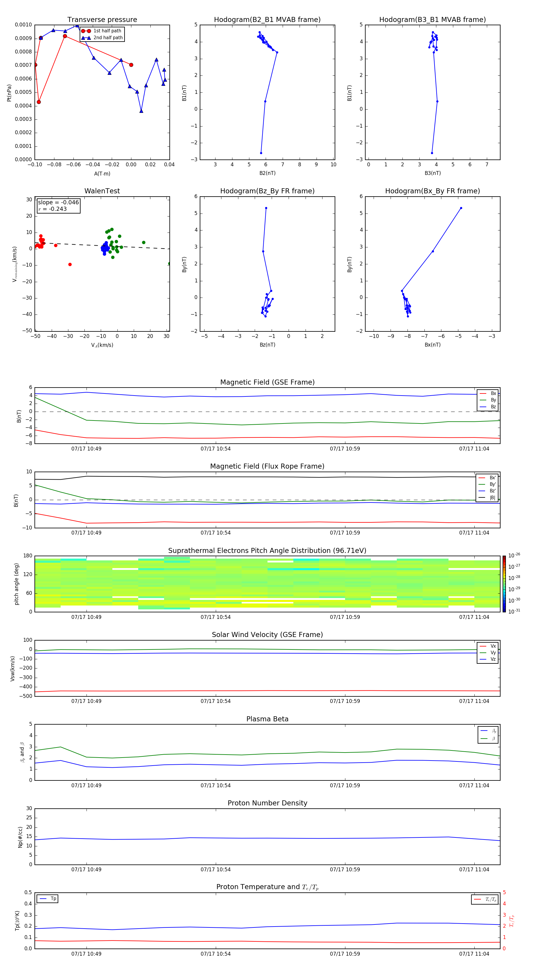Select the Vy legend entry in velocity plot
Screen dimensions: 535x980
tap(488, 652)
